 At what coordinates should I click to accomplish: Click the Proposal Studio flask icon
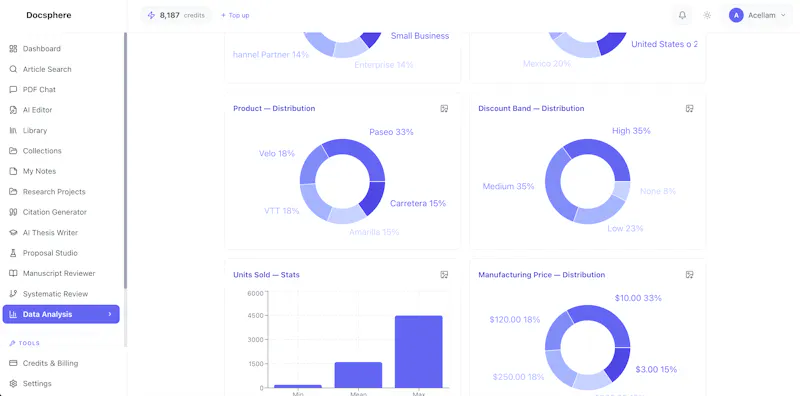coord(13,253)
